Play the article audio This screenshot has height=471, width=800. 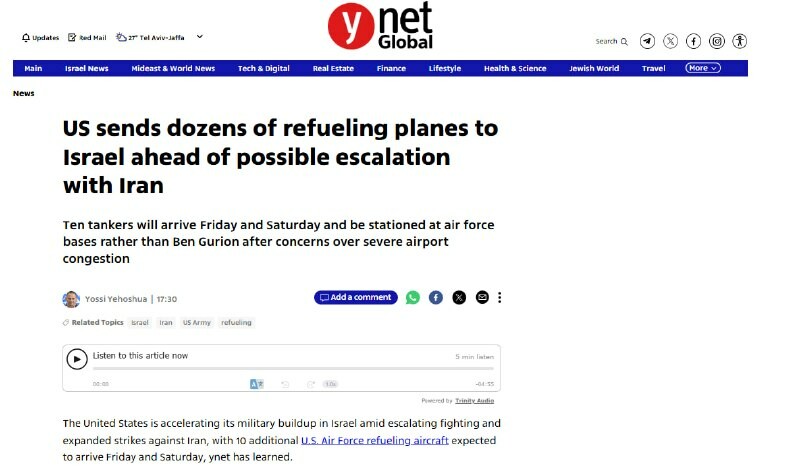pos(77,359)
